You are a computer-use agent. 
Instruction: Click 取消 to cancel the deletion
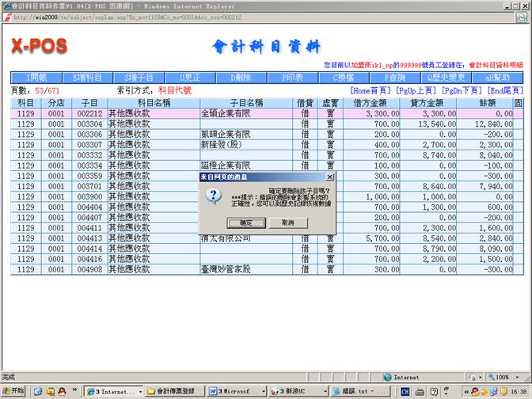(288, 223)
